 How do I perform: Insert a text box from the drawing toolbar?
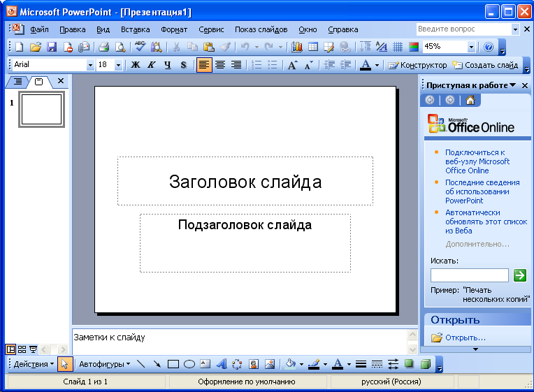(x=205, y=364)
